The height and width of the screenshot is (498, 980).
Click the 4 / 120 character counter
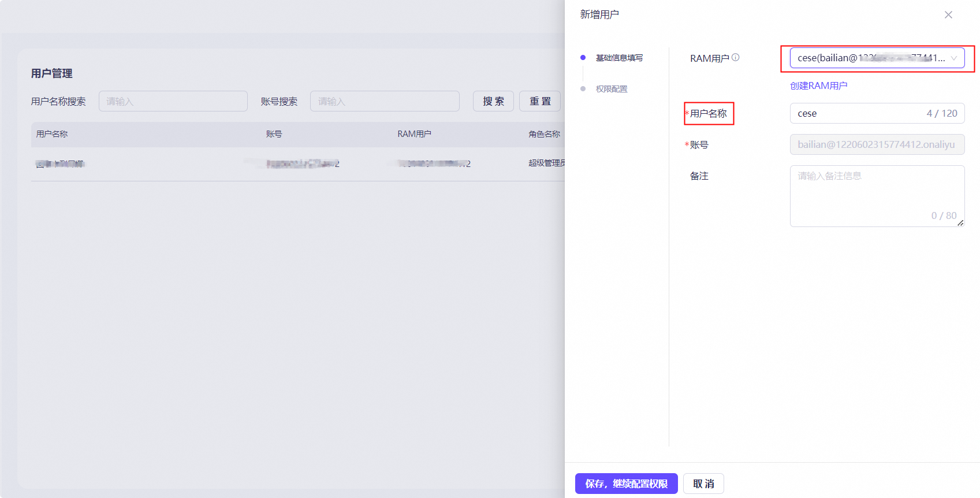point(942,113)
